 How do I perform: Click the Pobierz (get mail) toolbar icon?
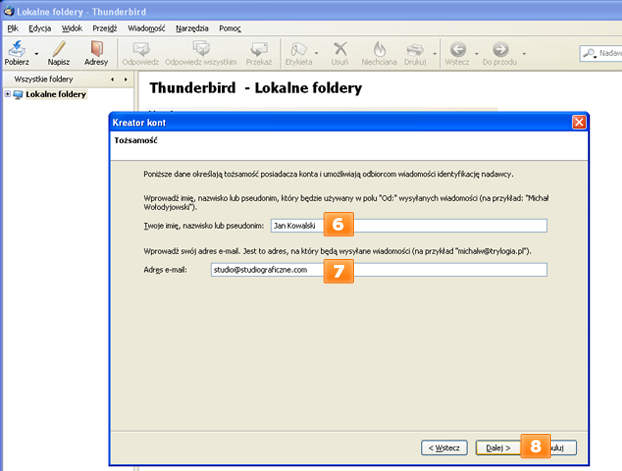point(17,49)
